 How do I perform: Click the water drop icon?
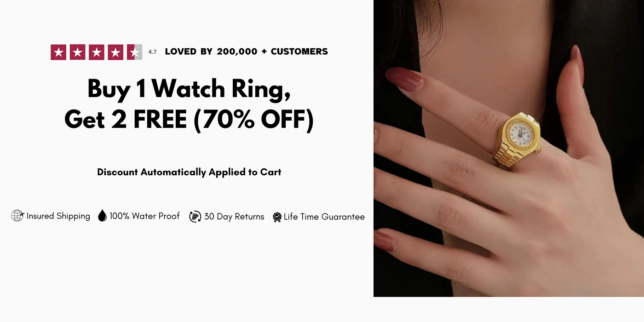(x=102, y=215)
